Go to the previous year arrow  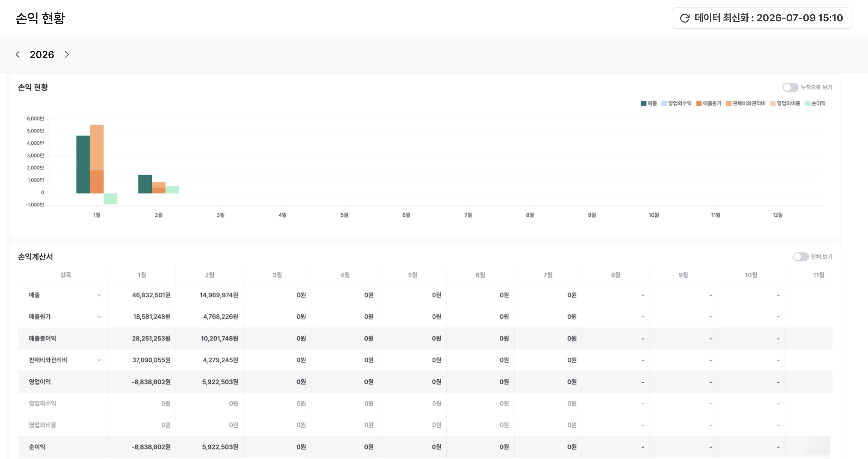(18, 55)
